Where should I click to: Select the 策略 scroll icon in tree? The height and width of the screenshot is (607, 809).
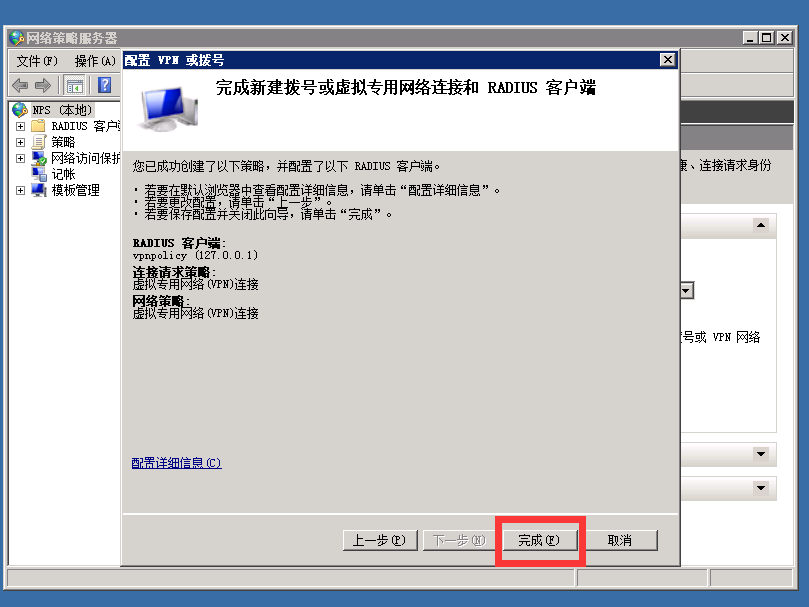[x=39, y=142]
